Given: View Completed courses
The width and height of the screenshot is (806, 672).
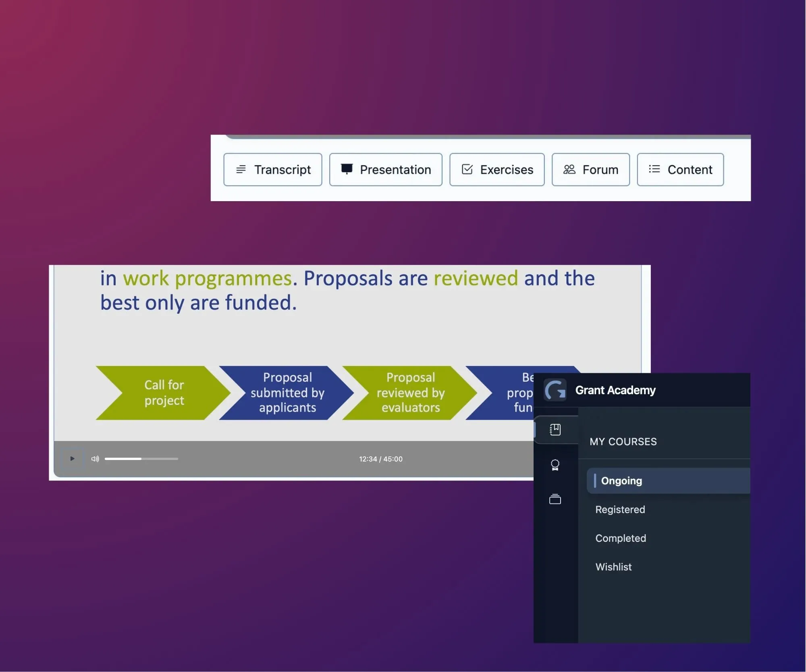Looking at the screenshot, I should (621, 538).
